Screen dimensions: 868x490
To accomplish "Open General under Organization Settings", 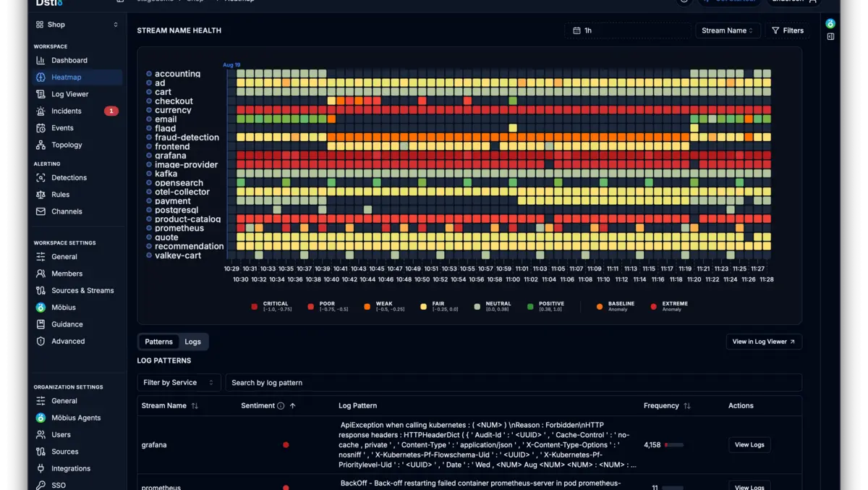I will click(x=64, y=401).
